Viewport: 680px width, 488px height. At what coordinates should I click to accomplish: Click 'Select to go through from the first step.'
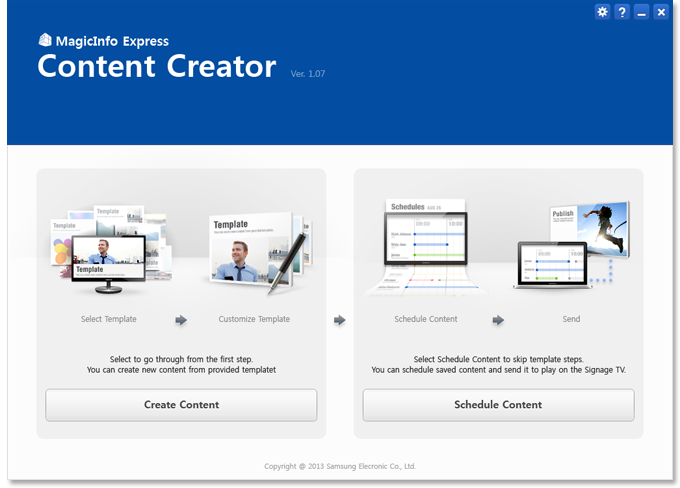coord(181,359)
